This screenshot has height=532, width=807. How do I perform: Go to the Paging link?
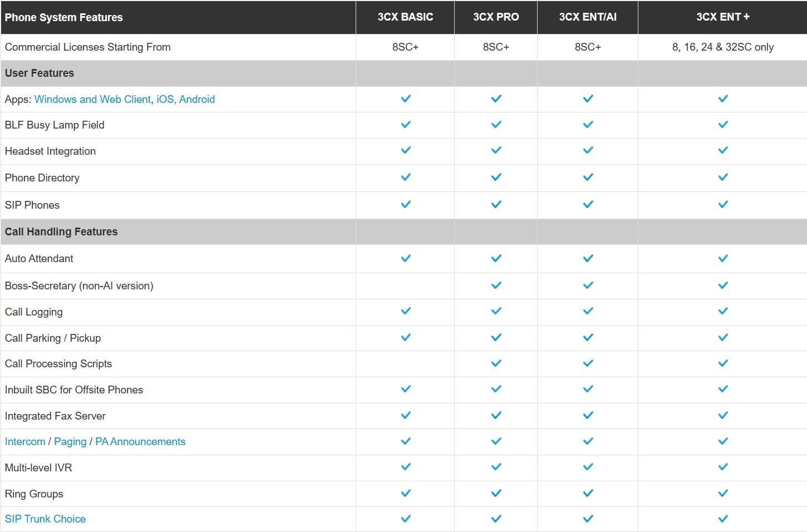(70, 441)
